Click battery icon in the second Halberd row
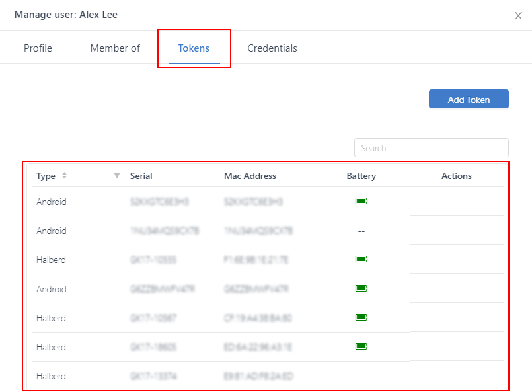This screenshot has height=392, width=532. pyautogui.click(x=361, y=318)
